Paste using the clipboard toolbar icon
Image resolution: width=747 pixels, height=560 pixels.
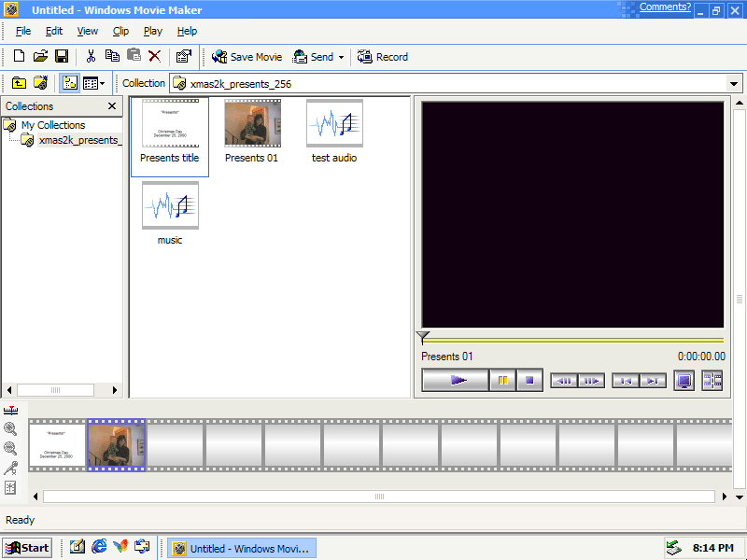coord(134,56)
